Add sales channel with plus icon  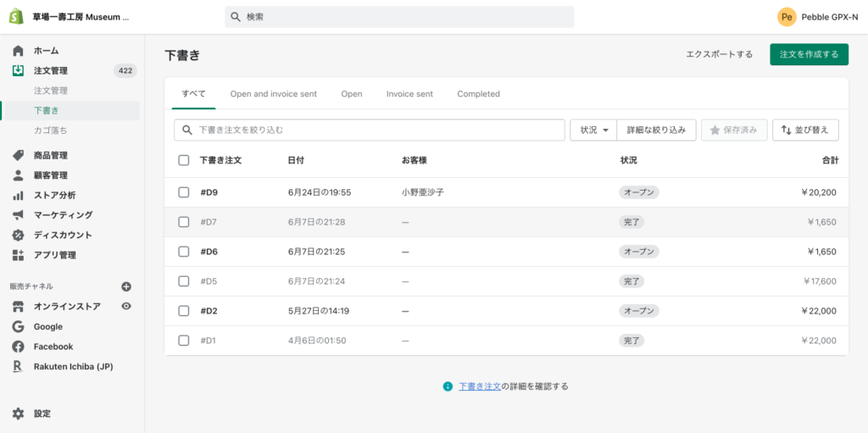point(126,286)
